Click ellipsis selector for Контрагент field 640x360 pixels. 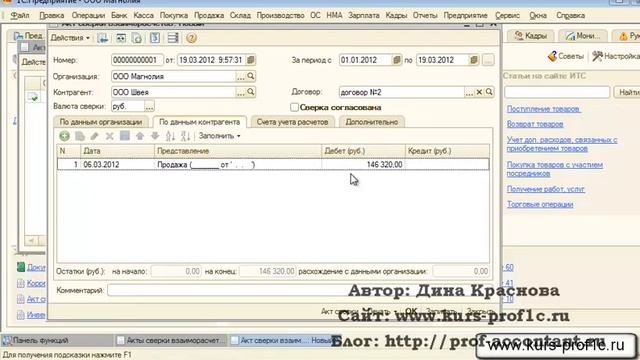tap(241, 92)
